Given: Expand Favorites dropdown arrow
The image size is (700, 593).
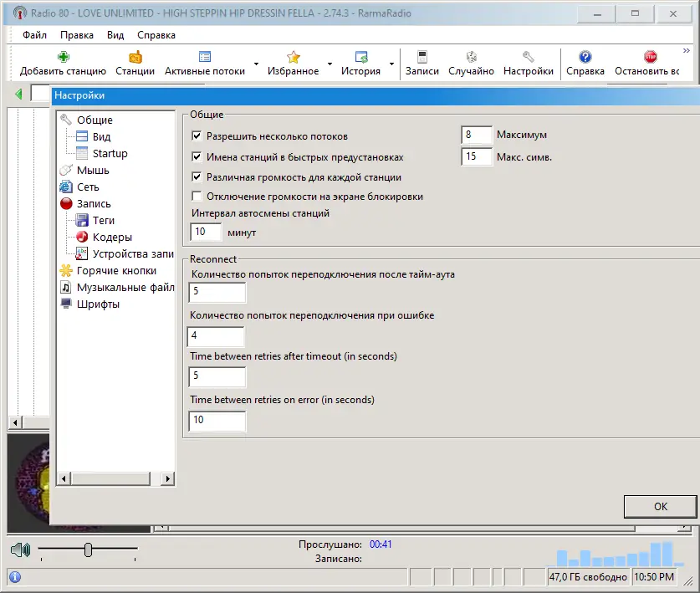Looking at the screenshot, I should pos(330,64).
